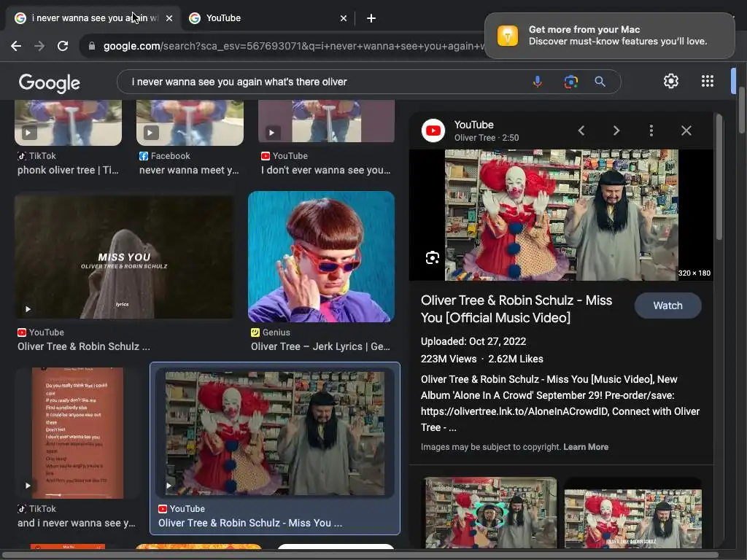Screen dimensions: 747x560
Task: Open the 'Get more from your Mac' notification
Action: tap(609, 36)
